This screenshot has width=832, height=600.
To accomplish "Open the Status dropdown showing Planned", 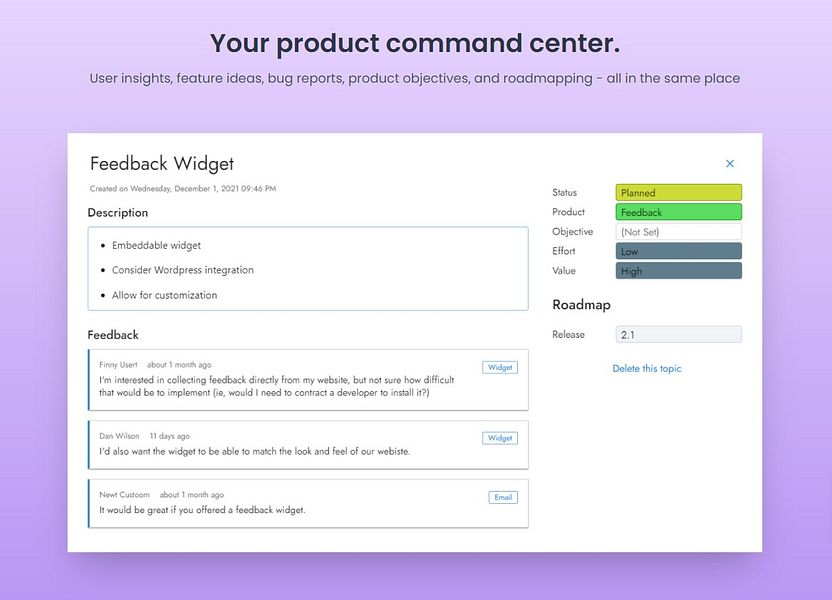I will point(679,193).
